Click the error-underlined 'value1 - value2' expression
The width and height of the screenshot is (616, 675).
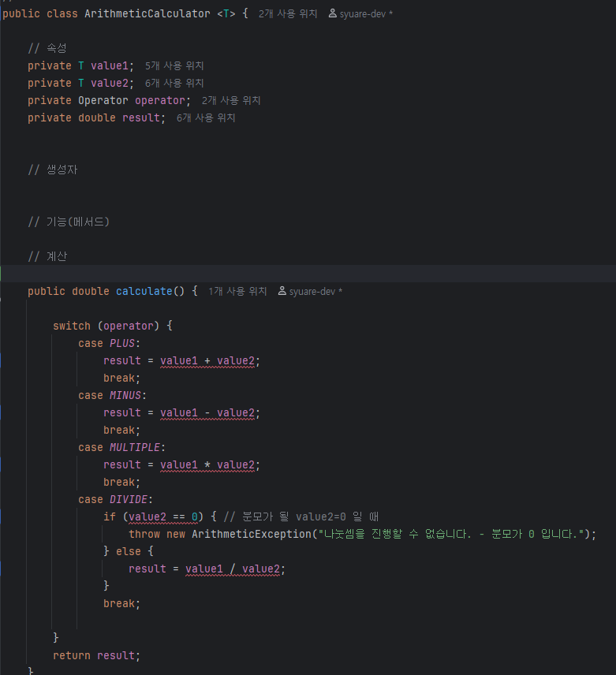point(207,413)
